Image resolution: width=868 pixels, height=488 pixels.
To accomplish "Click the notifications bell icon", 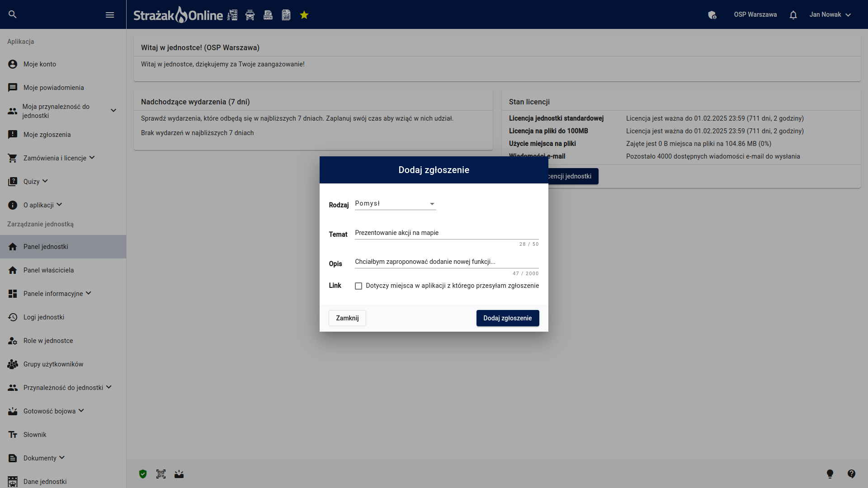I will click(793, 15).
